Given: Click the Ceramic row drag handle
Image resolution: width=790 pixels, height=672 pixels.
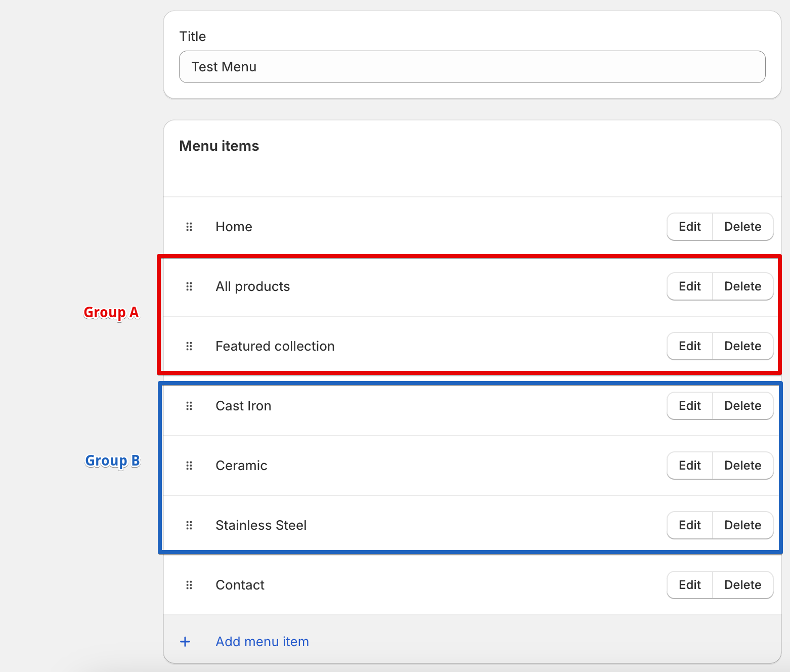Looking at the screenshot, I should point(189,466).
